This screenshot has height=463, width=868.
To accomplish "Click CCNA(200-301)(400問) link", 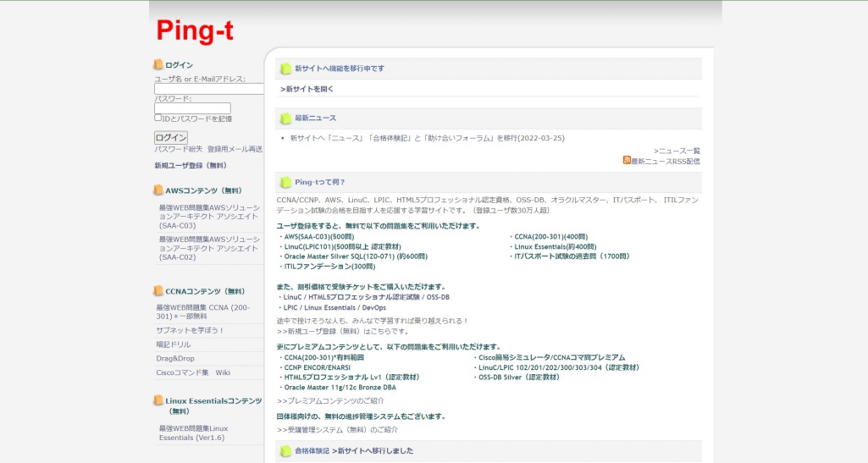I will point(550,237).
